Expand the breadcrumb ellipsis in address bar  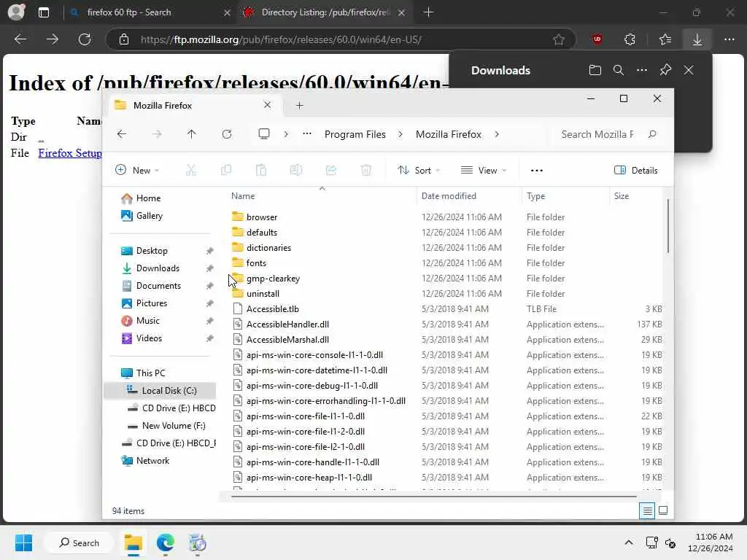coord(307,134)
